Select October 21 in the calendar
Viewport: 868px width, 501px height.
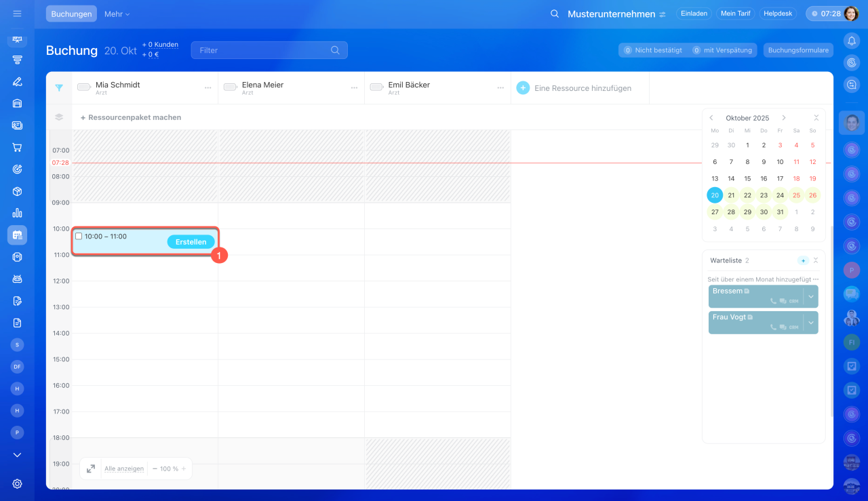(x=731, y=195)
